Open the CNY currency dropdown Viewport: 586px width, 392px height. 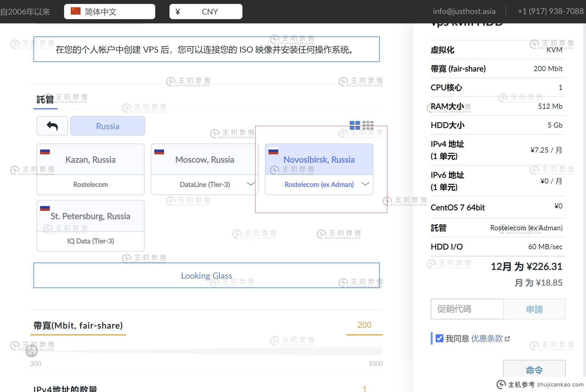206,12
